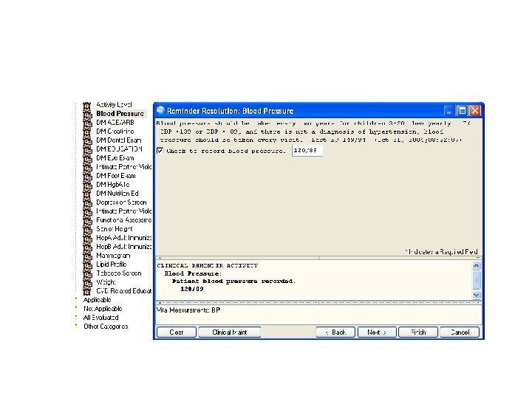The height and width of the screenshot is (399, 532).
Task: Click the reminder icon beside DM Nutrition Ed
Action: [87, 194]
